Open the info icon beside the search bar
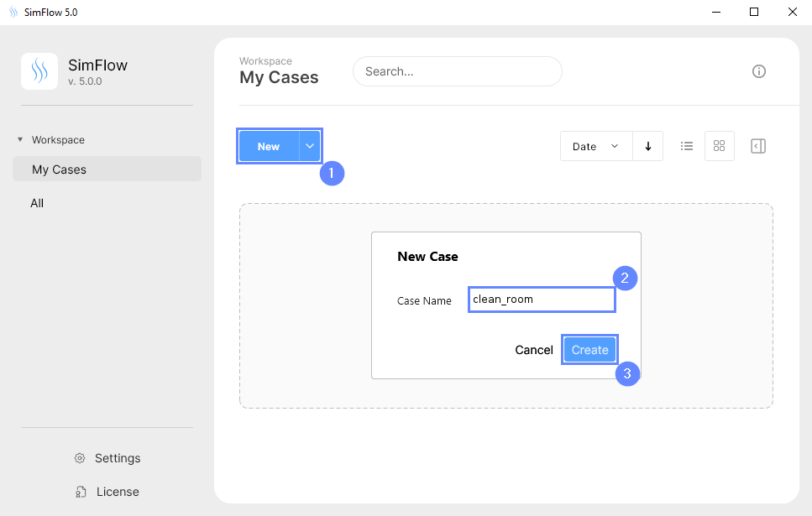812x516 pixels. click(x=758, y=71)
